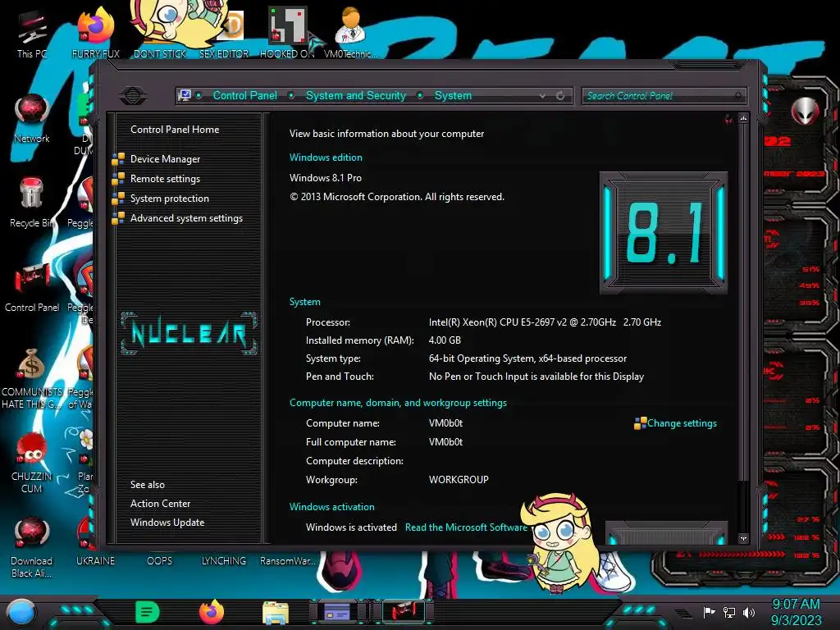This screenshot has width=840, height=630.
Task: Expand the address bar history dropdown
Action: point(543,95)
